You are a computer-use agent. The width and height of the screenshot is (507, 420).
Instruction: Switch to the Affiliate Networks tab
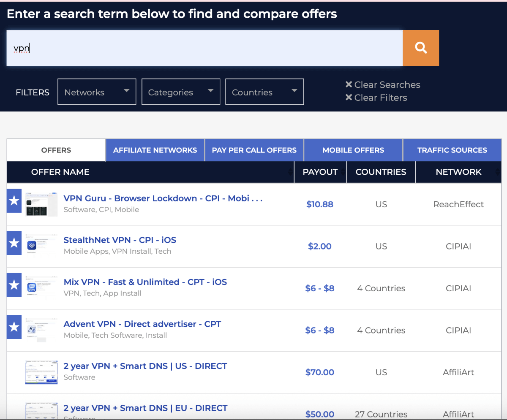coord(155,150)
